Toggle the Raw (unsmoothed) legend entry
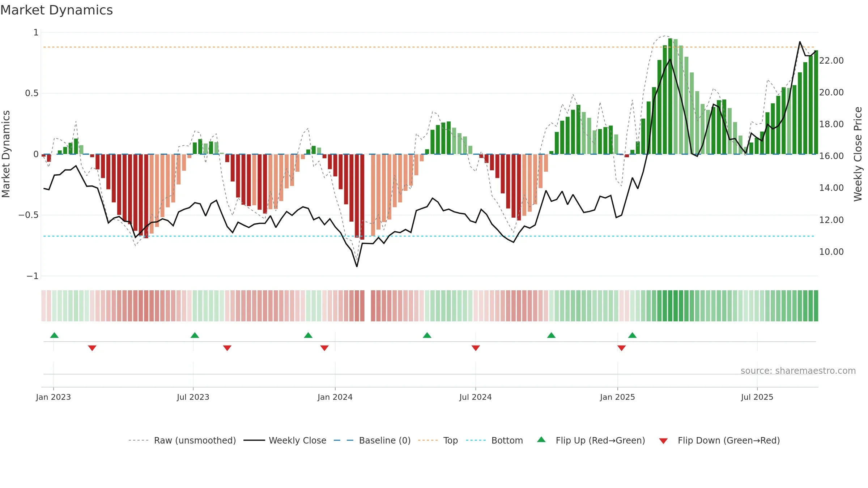868x488 pixels. coord(182,440)
